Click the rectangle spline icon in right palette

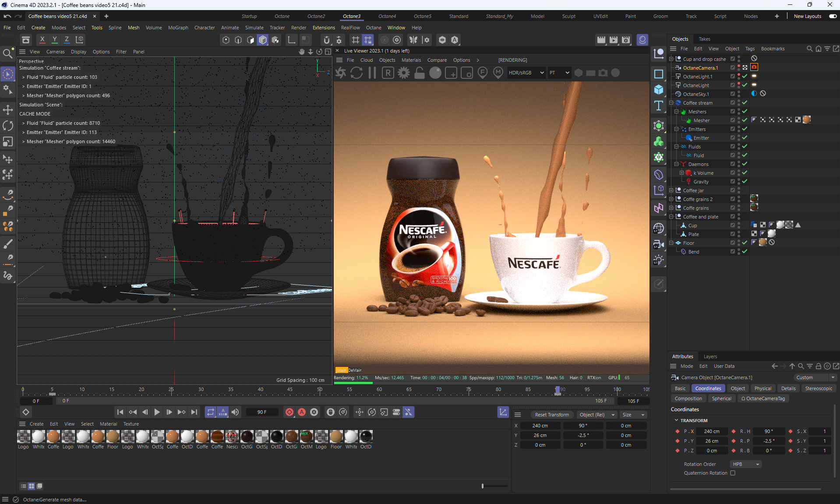[x=659, y=74]
